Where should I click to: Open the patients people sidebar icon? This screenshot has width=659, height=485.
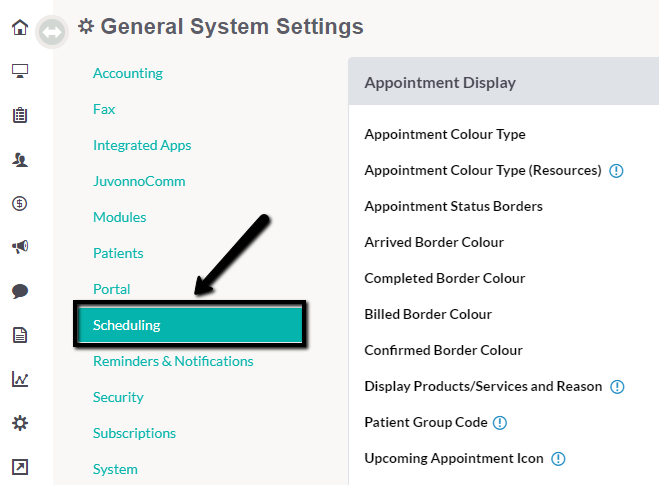click(20, 159)
